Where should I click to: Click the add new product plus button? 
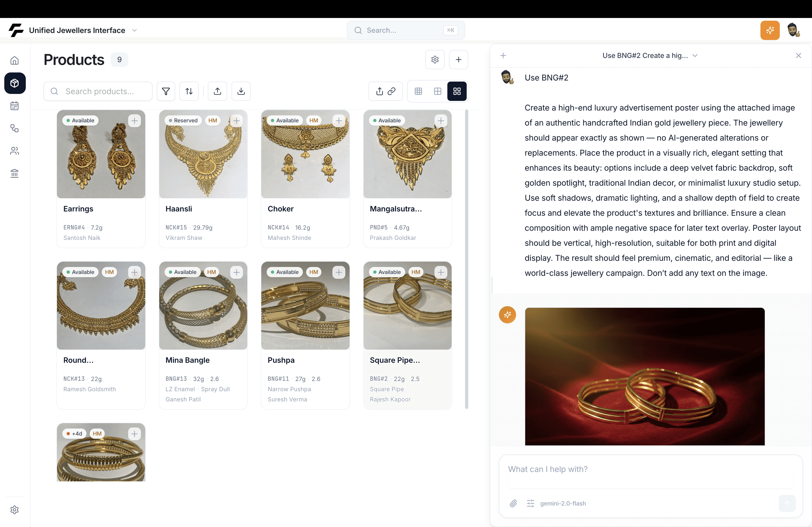(458, 60)
